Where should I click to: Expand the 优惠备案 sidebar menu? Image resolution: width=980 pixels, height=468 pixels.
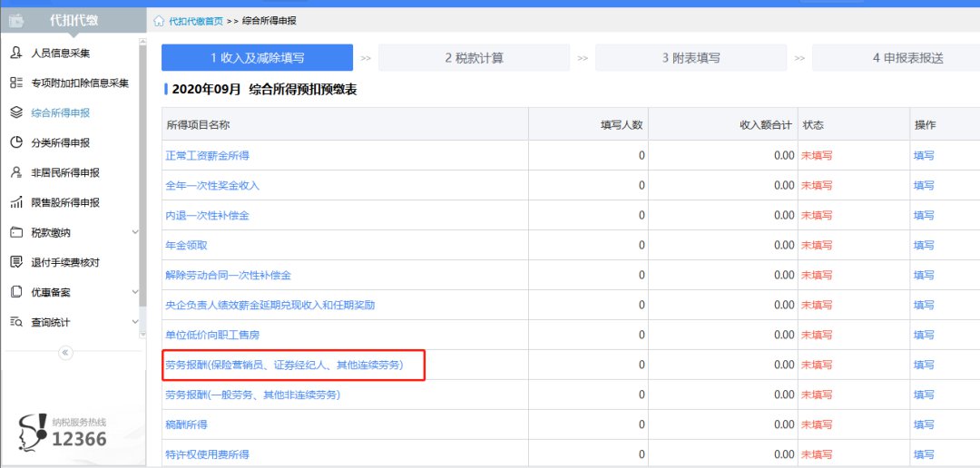[135, 293]
